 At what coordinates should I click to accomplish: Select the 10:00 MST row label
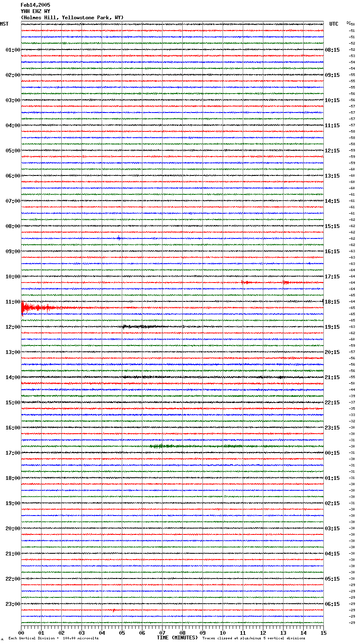tap(13, 277)
